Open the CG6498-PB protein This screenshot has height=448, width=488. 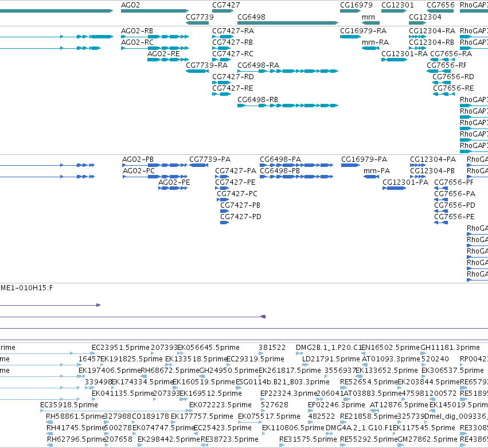296,177
